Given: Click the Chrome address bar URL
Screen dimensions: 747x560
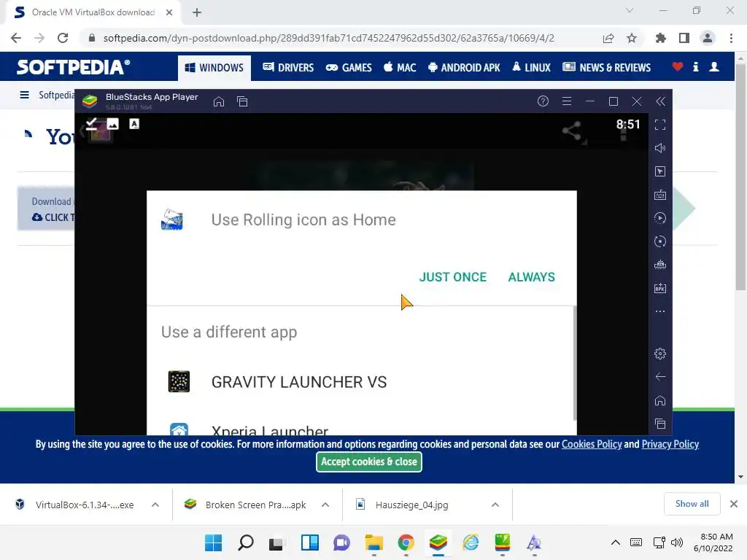Looking at the screenshot, I should pyautogui.click(x=329, y=38).
